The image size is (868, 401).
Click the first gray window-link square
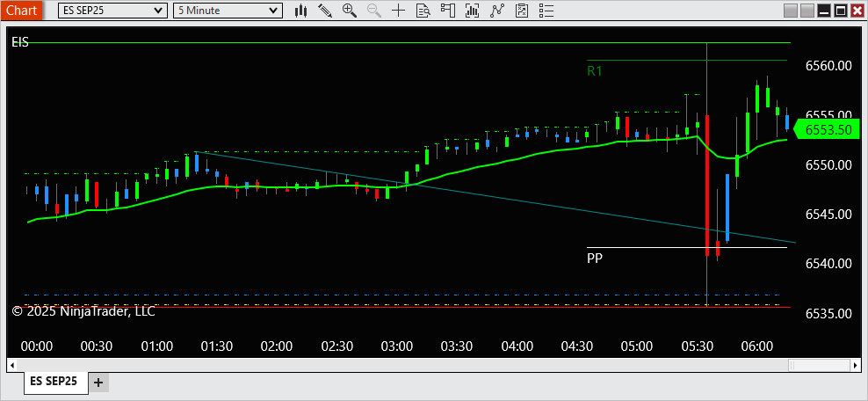pos(791,11)
